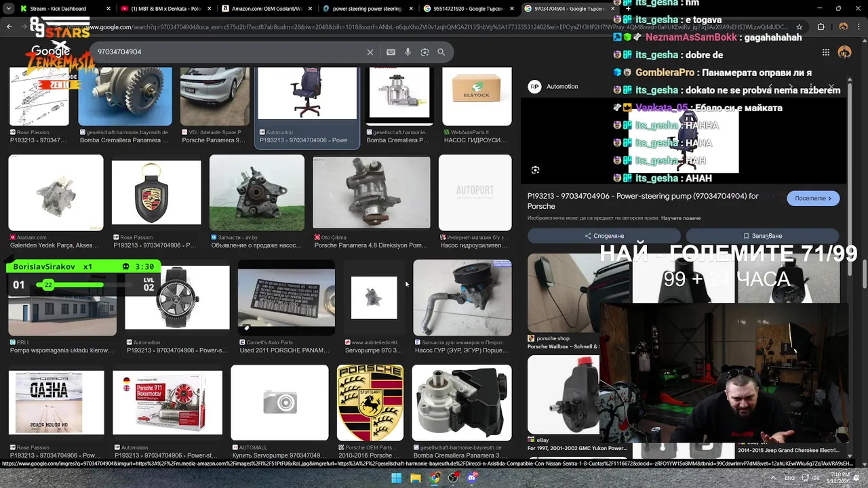Open volume control in system tray
Viewport: 868px width, 488px height.
pos(817,478)
